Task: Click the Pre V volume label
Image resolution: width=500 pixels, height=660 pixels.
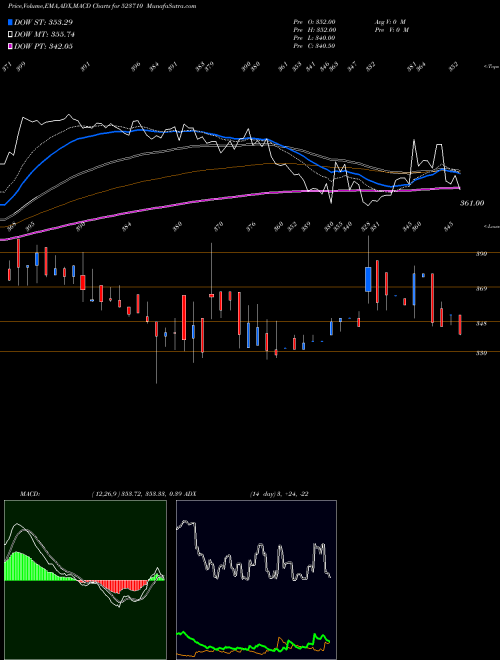Action: [392, 30]
